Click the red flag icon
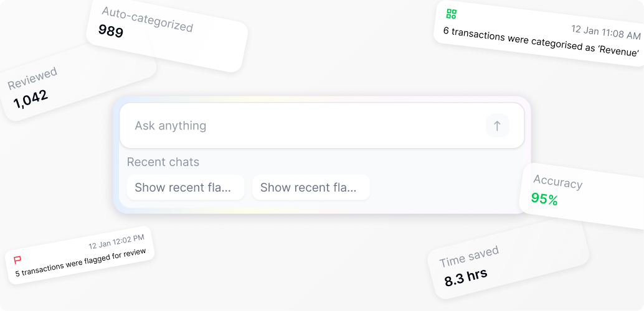The image size is (644, 311). (18, 260)
